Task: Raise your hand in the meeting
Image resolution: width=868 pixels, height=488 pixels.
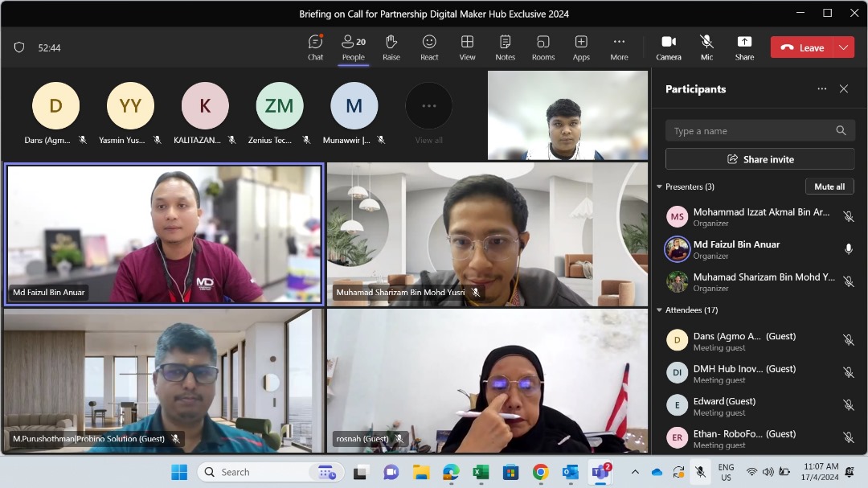Action: pos(391,47)
